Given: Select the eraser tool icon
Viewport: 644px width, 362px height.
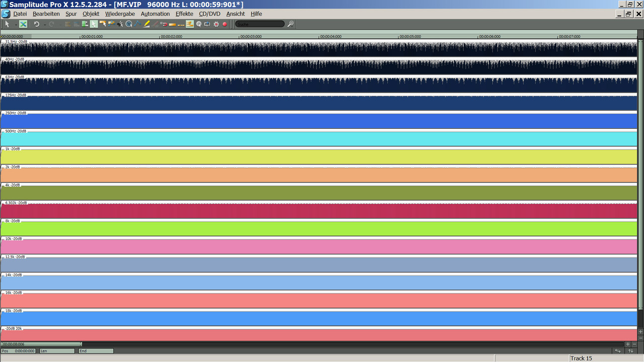Looking at the screenshot, I should point(155,24).
